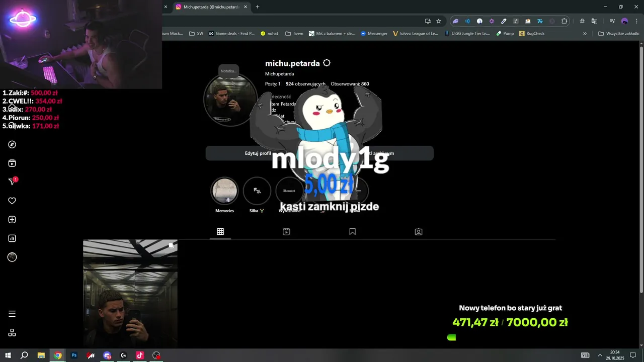Open U.GG Jungle Tier List bookmark
This screenshot has height=362, width=644.
[x=467, y=34]
